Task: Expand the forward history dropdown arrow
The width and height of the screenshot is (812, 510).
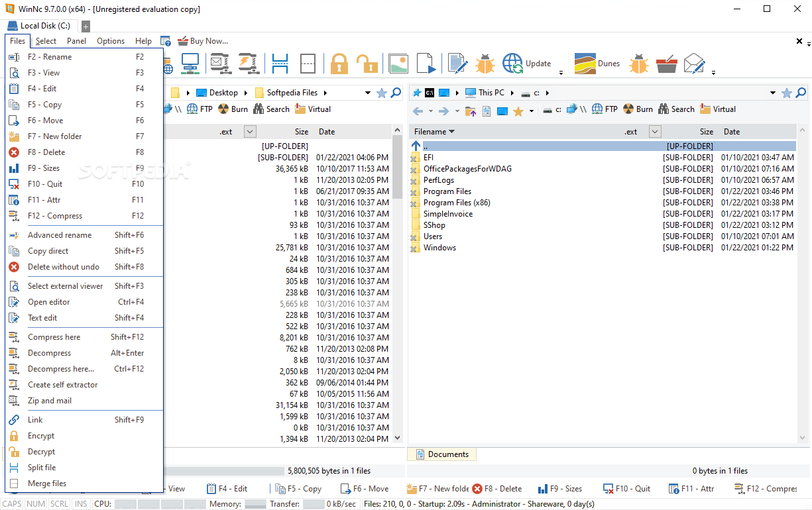Action: [x=456, y=111]
